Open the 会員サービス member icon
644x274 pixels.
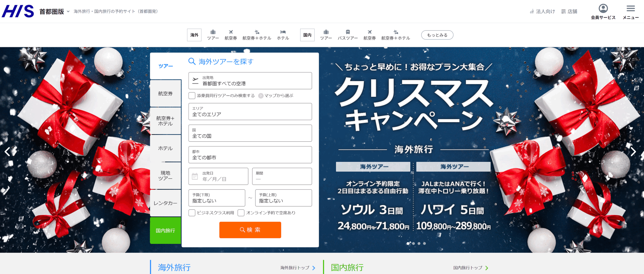603,9
